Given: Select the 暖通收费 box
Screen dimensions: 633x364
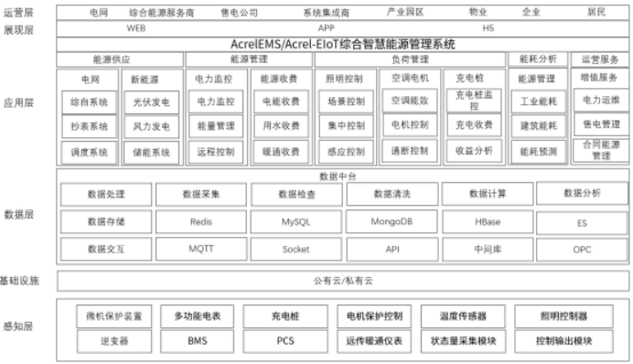Looking at the screenshot, I should (x=282, y=152).
